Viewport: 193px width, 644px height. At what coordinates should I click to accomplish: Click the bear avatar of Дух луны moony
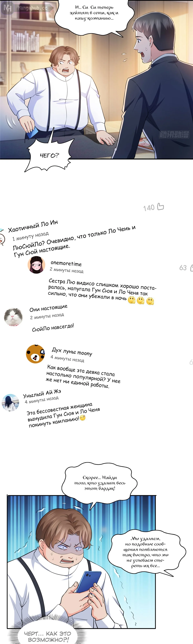click(35, 354)
